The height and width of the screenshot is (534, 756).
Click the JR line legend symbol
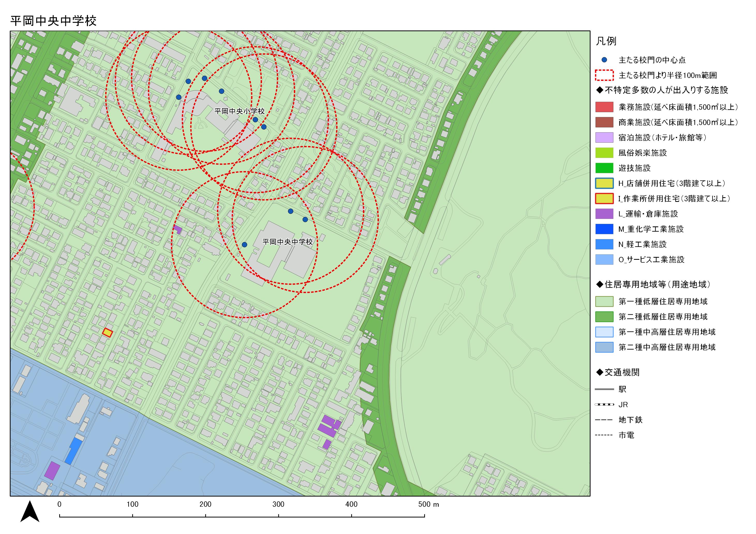point(604,404)
